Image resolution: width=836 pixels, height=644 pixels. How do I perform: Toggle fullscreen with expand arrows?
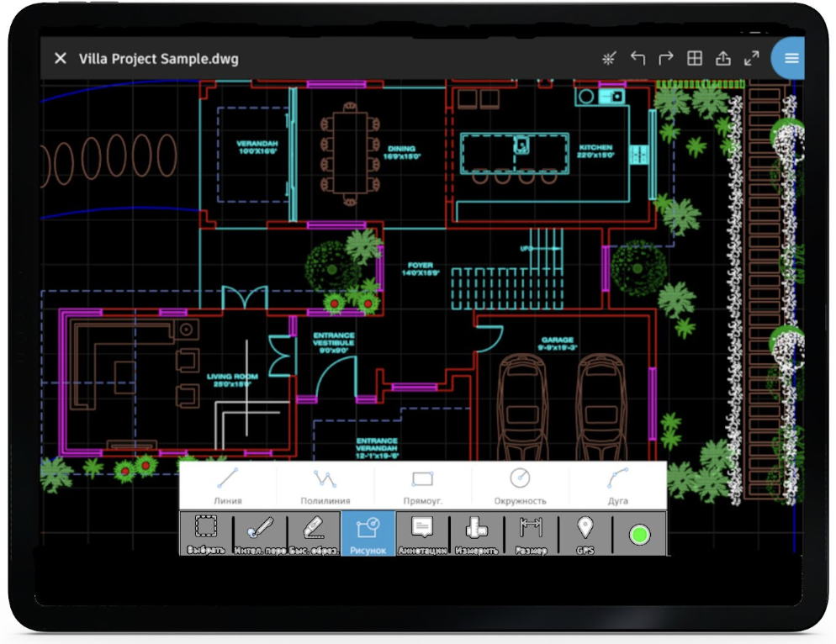click(x=752, y=58)
